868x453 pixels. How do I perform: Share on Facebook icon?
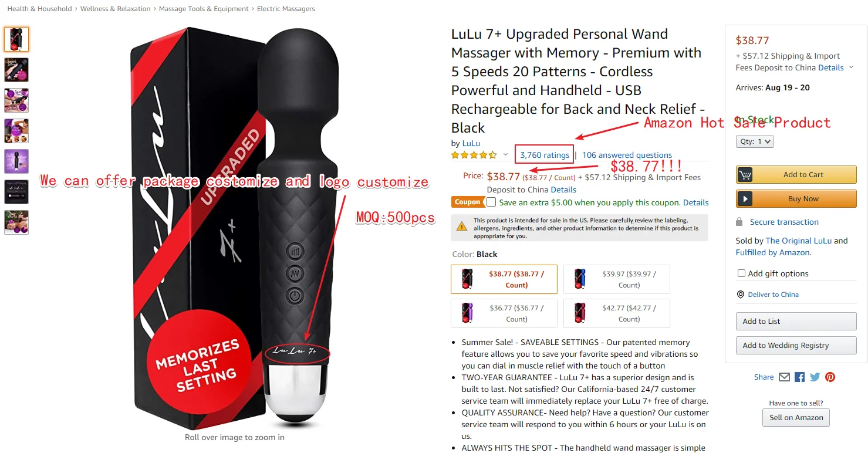click(x=799, y=377)
